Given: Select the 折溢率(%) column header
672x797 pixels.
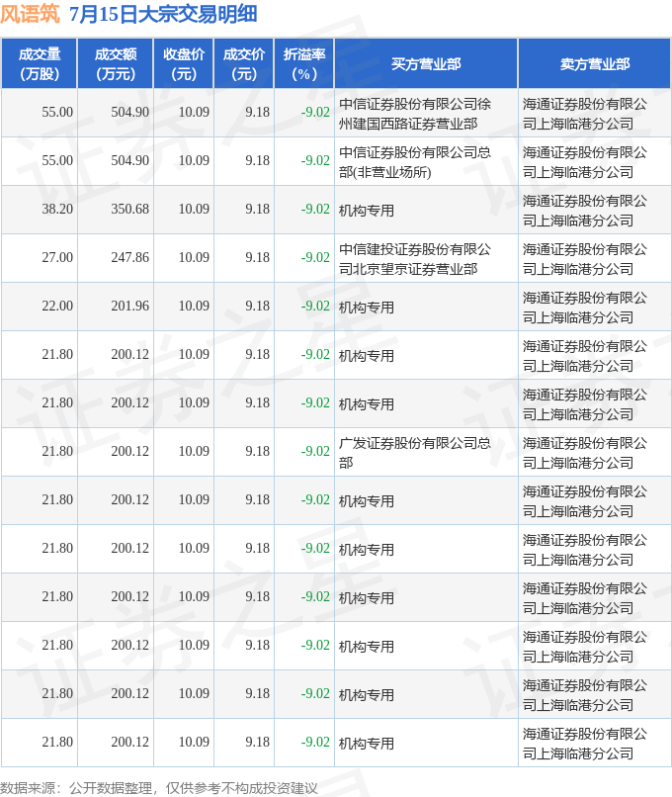Looking at the screenshot, I should (303, 64).
